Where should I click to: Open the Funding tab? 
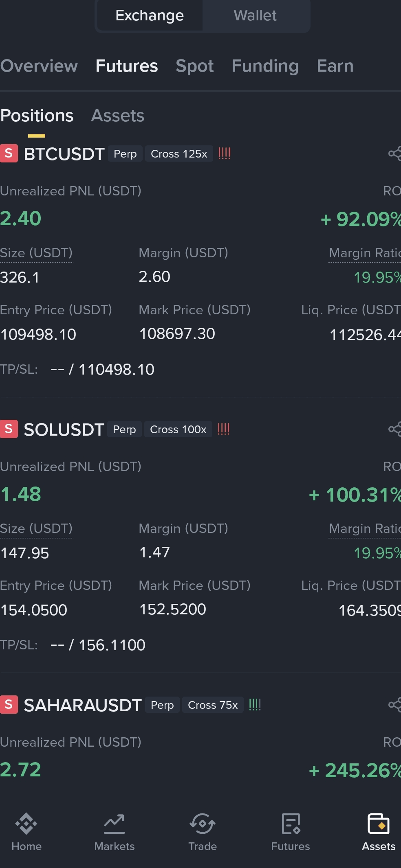[265, 66]
